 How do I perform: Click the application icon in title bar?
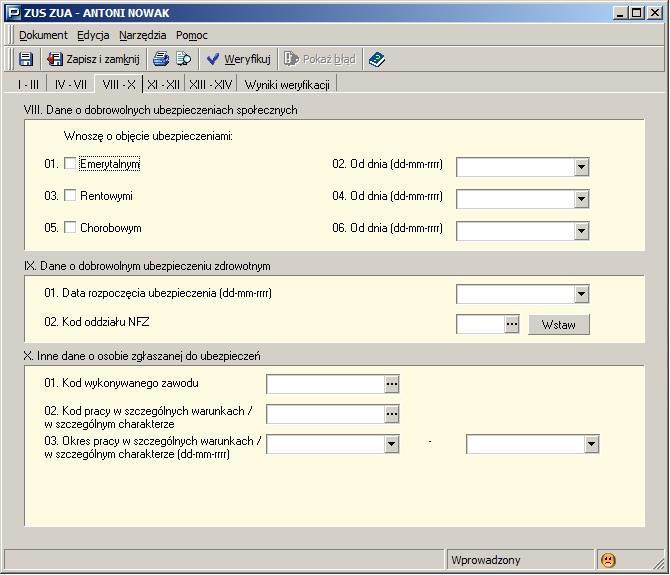coord(14,13)
